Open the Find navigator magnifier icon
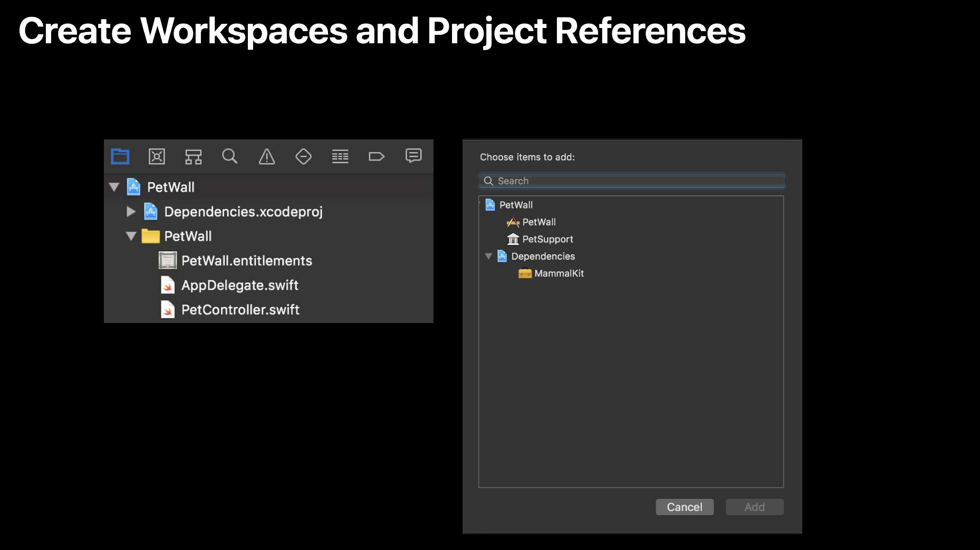 tap(230, 156)
